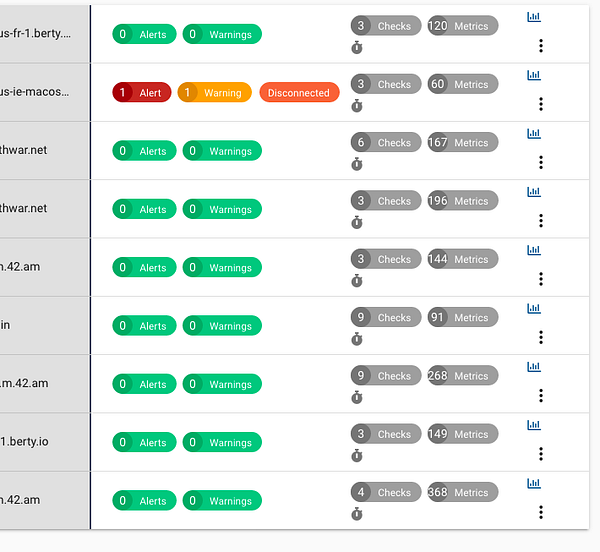Click stopwatch icon in 91 Metrics row
This screenshot has height=552, width=600.
(357, 339)
